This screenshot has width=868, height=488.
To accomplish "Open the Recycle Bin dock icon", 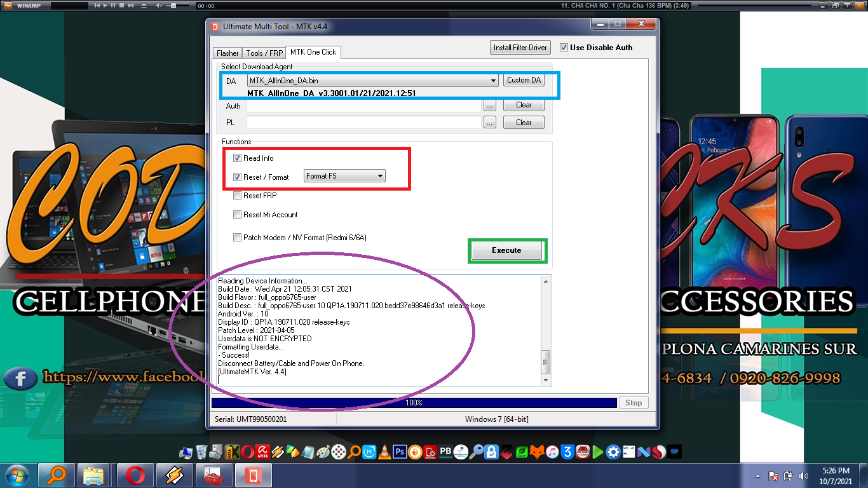I will 201,452.
